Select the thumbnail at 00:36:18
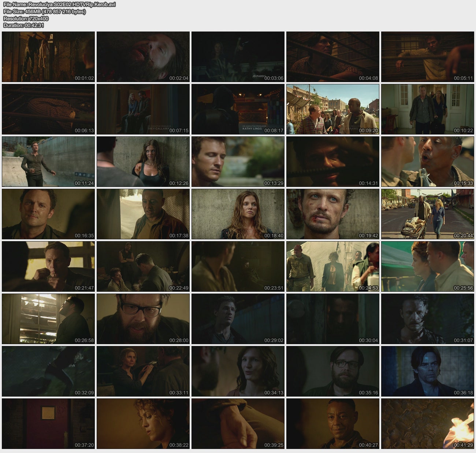Viewport: 476px width, 453px height. coord(427,371)
